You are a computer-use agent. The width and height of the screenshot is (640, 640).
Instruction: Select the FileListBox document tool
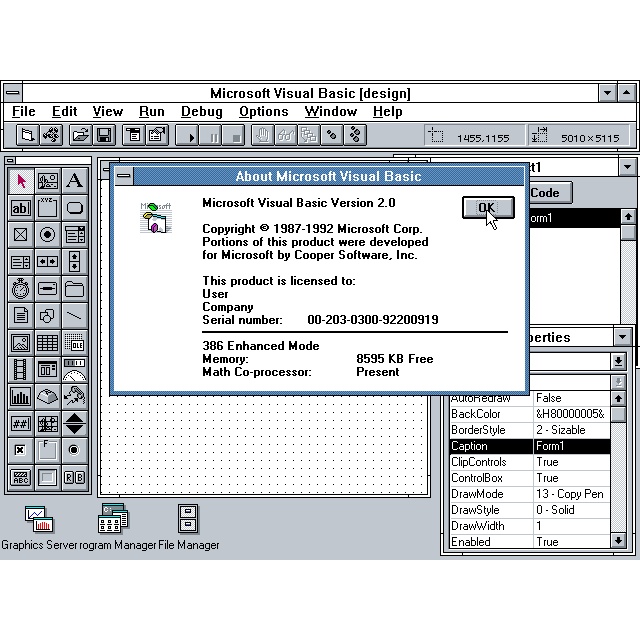point(21,316)
